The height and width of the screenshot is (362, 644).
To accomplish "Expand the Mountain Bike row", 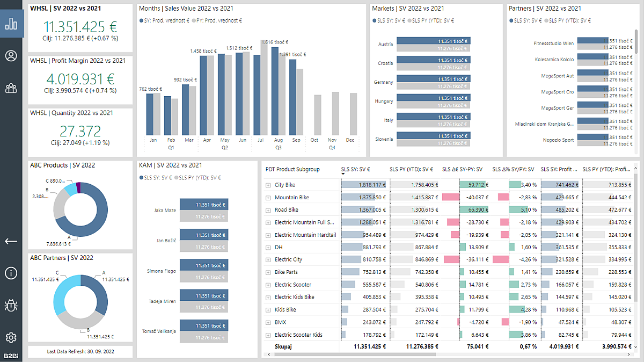I will 267,197.
